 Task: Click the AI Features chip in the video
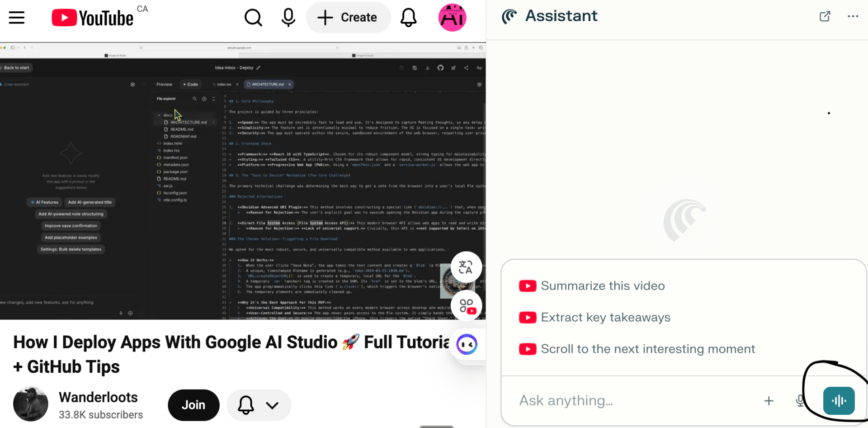45,202
